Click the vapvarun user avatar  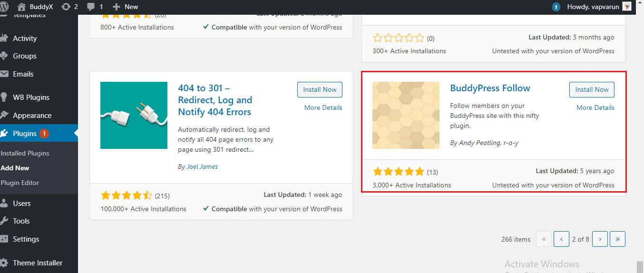coord(627,6)
